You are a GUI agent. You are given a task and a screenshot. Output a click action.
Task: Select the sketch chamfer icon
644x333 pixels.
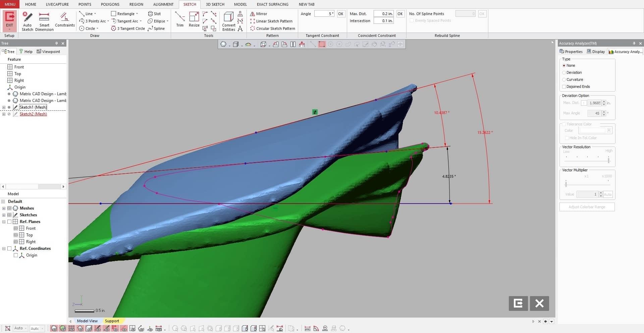coord(205,21)
